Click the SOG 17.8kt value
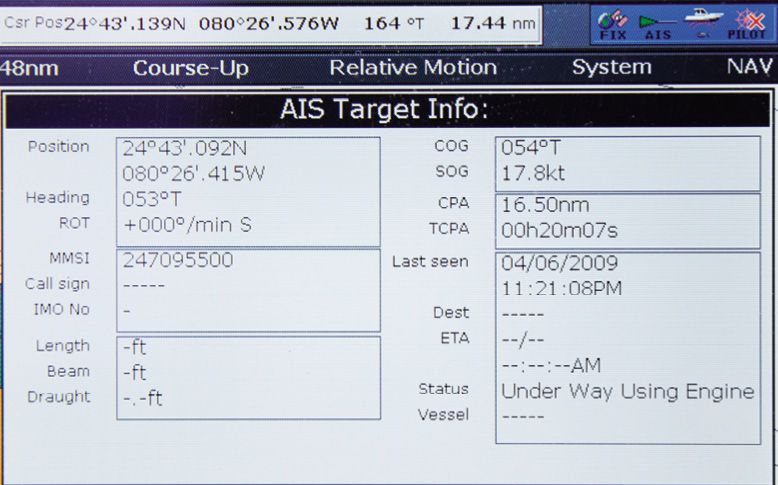 (x=533, y=173)
